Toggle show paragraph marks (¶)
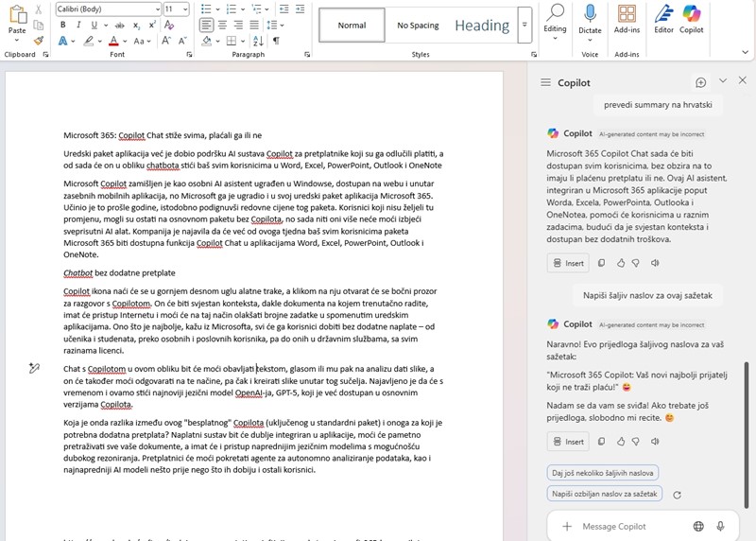 click(x=276, y=41)
